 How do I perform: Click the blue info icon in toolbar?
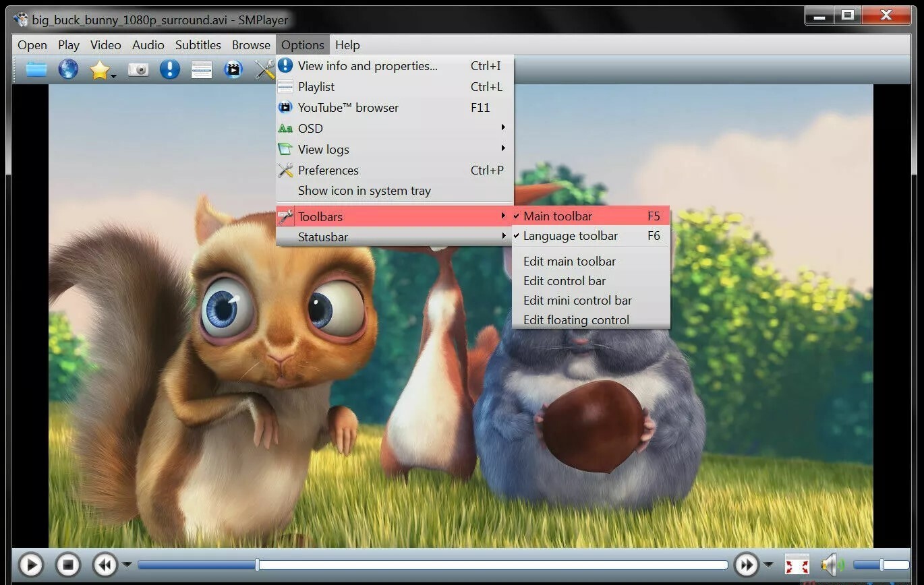[170, 69]
